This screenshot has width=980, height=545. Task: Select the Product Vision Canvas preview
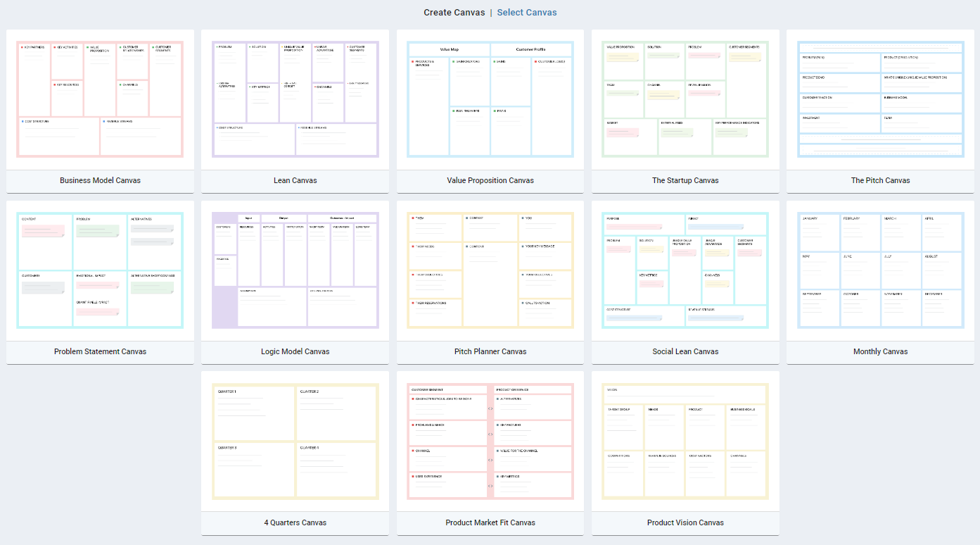click(685, 441)
